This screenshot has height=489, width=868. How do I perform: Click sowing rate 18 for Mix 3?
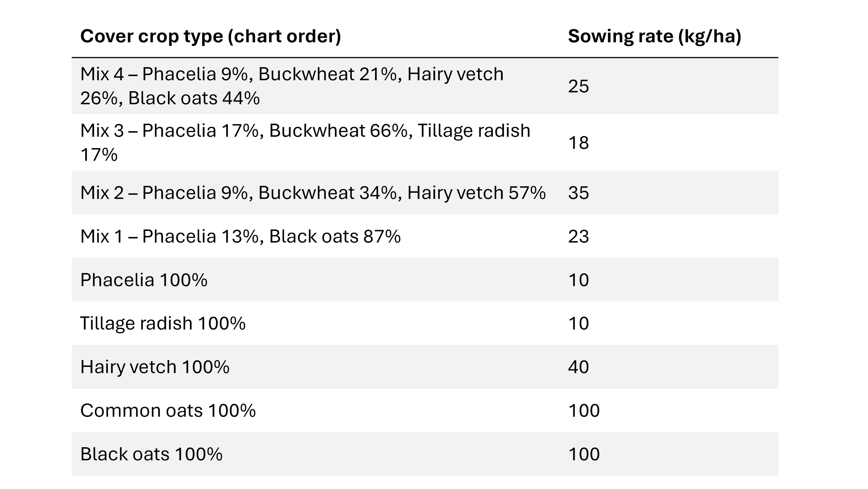pos(578,143)
